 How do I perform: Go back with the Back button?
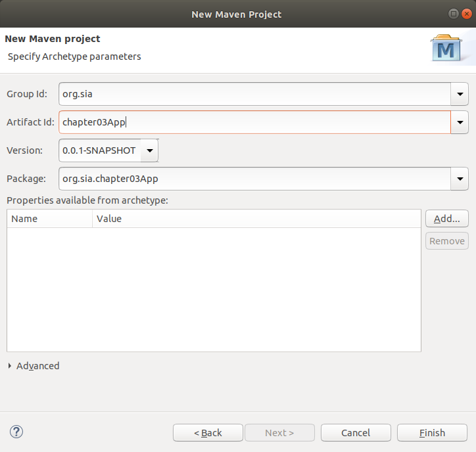208,433
